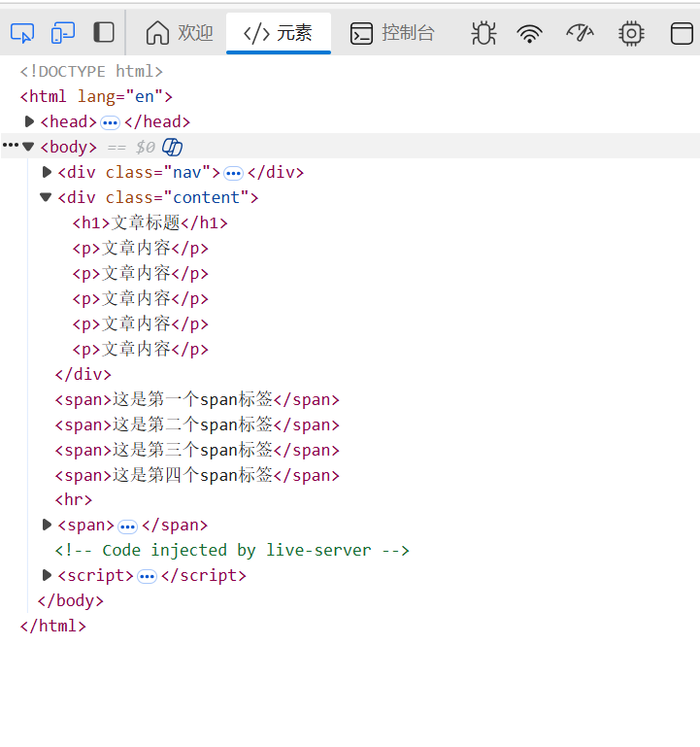Open the 控制台 console tab
The height and width of the screenshot is (747, 700).
(392, 33)
